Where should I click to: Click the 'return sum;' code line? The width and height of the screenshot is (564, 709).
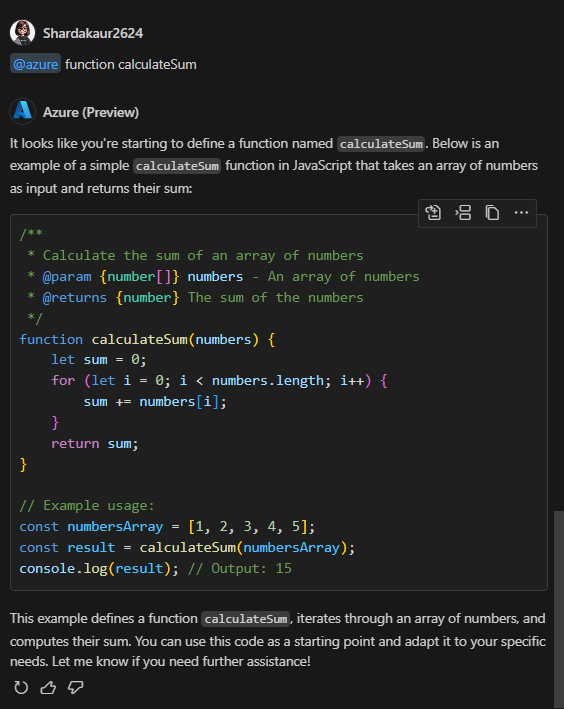[x=95, y=444]
